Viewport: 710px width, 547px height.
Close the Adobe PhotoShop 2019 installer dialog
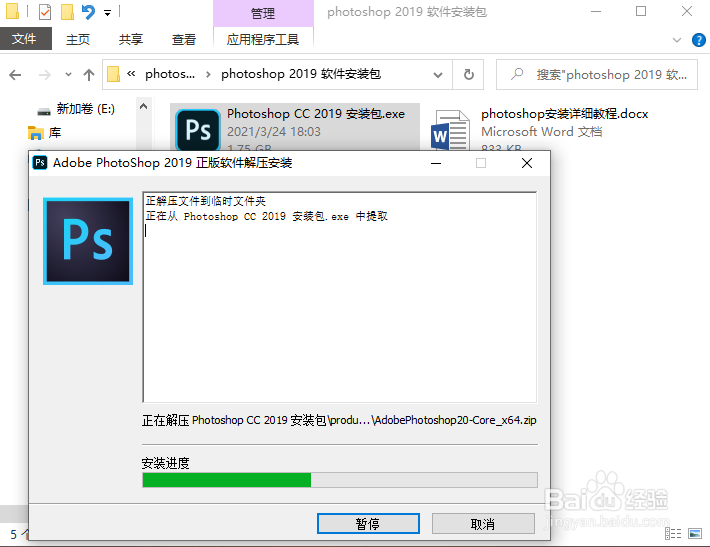coord(527,163)
